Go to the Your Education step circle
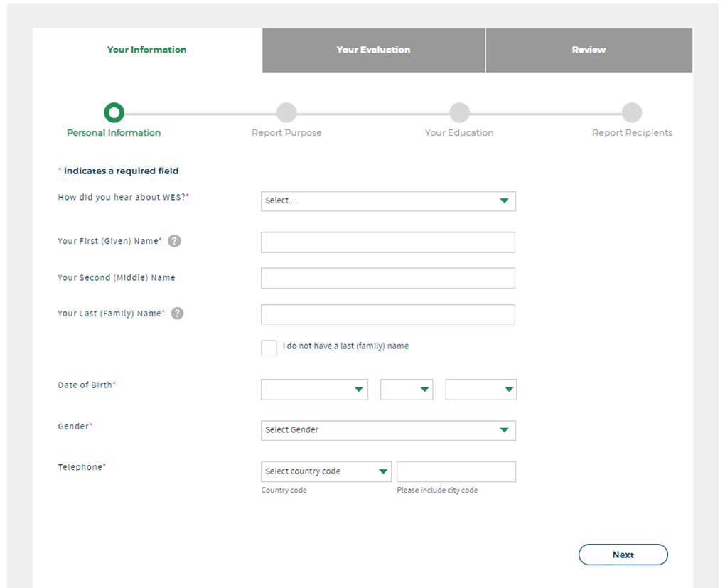The width and height of the screenshot is (725, 588). click(x=460, y=112)
